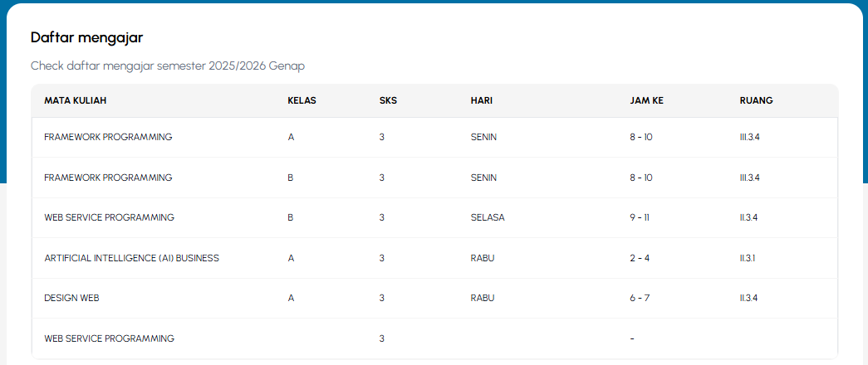The image size is (868, 365).
Task: Click time slot 9 - 11 cell
Action: coord(640,217)
